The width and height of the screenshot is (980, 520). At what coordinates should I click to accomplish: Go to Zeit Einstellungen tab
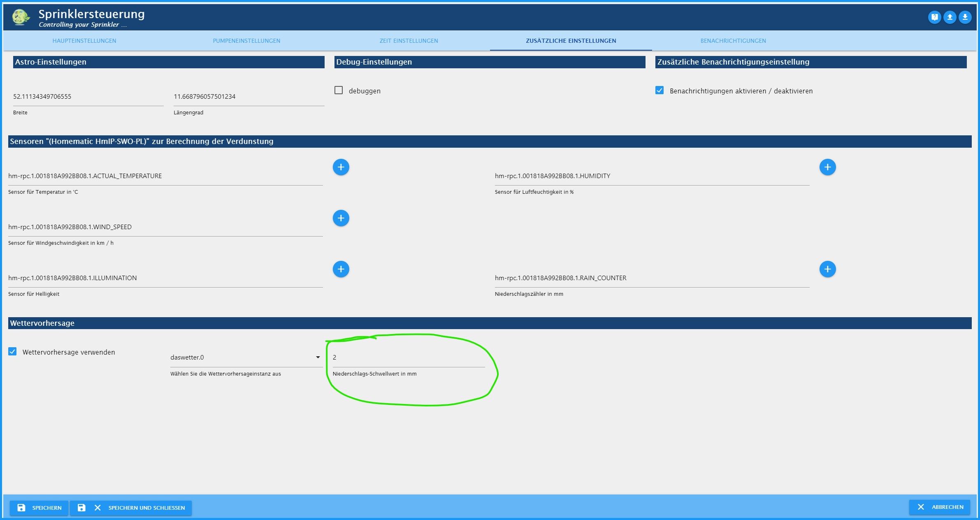pos(409,41)
